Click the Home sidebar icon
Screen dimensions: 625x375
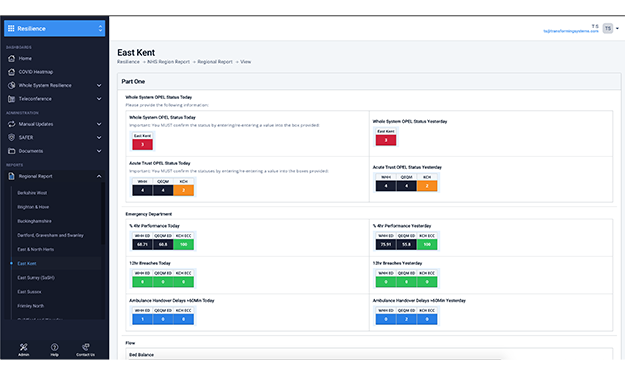(12, 58)
